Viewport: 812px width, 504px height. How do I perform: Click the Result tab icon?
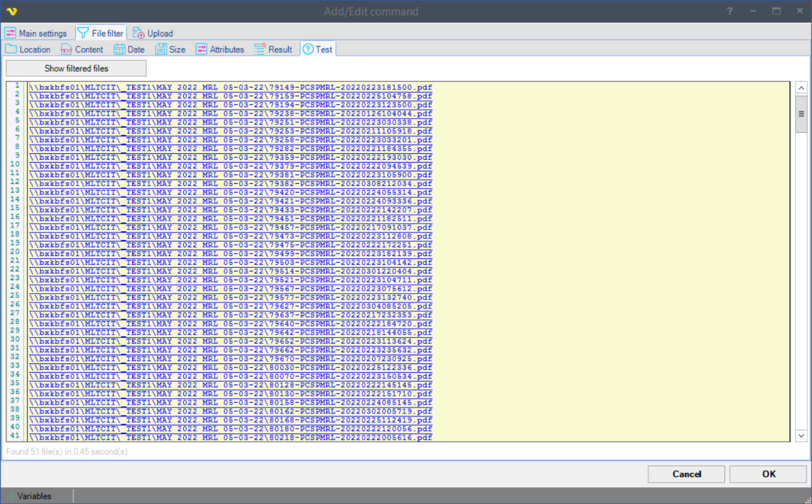click(x=260, y=49)
